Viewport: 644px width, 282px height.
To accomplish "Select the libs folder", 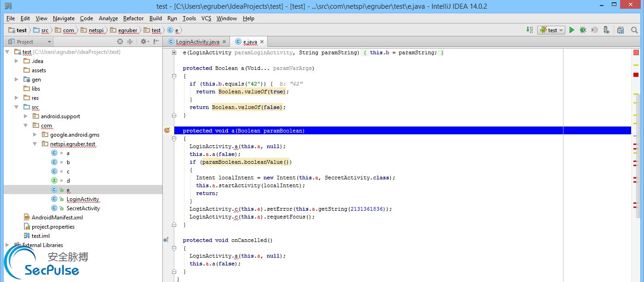I will point(36,89).
